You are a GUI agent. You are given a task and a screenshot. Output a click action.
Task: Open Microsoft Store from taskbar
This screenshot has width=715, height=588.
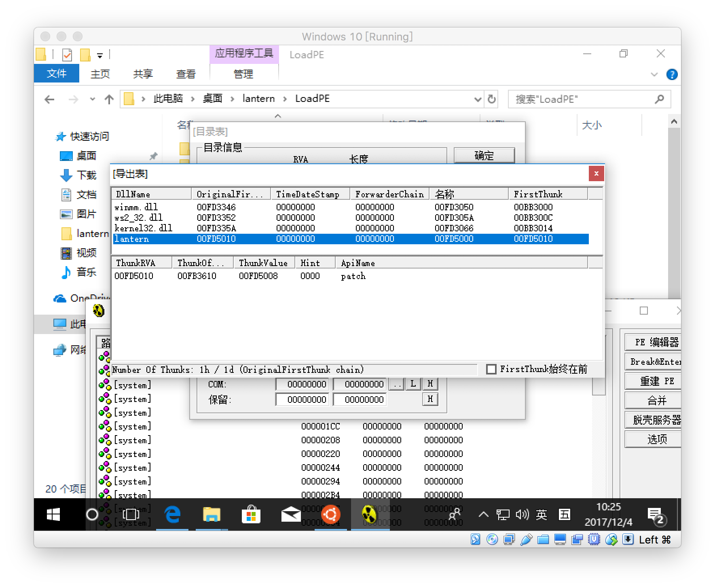pyautogui.click(x=251, y=514)
